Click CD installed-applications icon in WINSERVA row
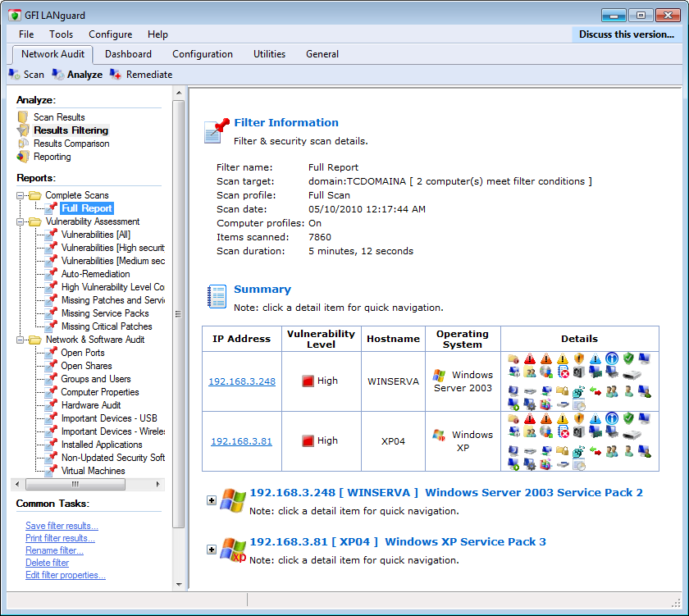This screenshot has height=616, width=689. point(546,372)
